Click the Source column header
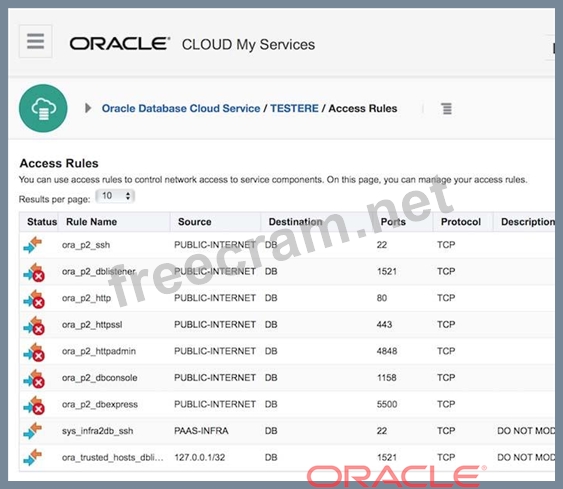The image size is (563, 489). click(195, 222)
